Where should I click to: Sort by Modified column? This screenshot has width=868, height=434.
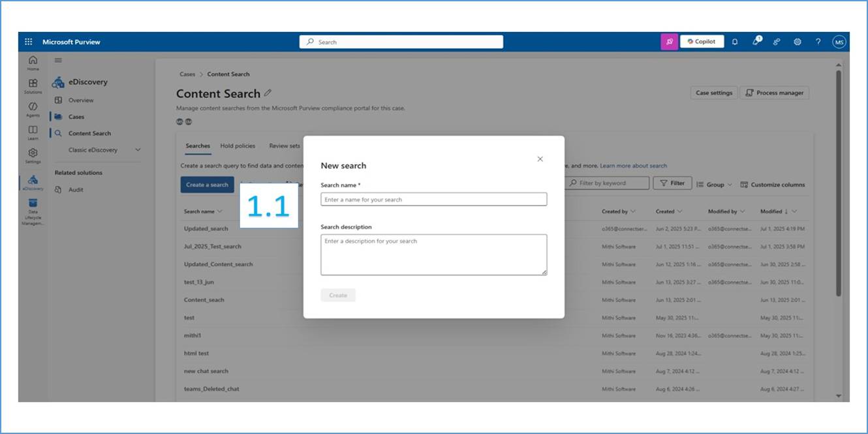pyautogui.click(x=778, y=211)
